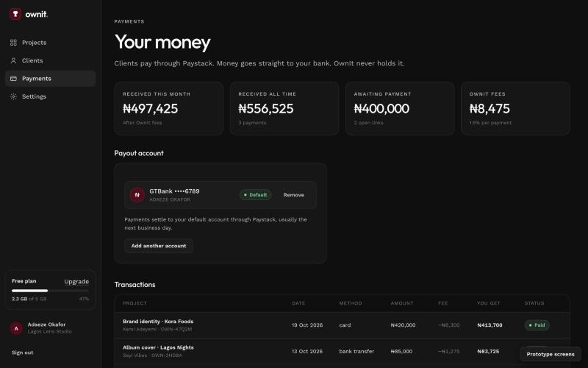This screenshot has height=368, width=588.
Task: Click GTBank ••••6789 account name
Action: [174, 191]
